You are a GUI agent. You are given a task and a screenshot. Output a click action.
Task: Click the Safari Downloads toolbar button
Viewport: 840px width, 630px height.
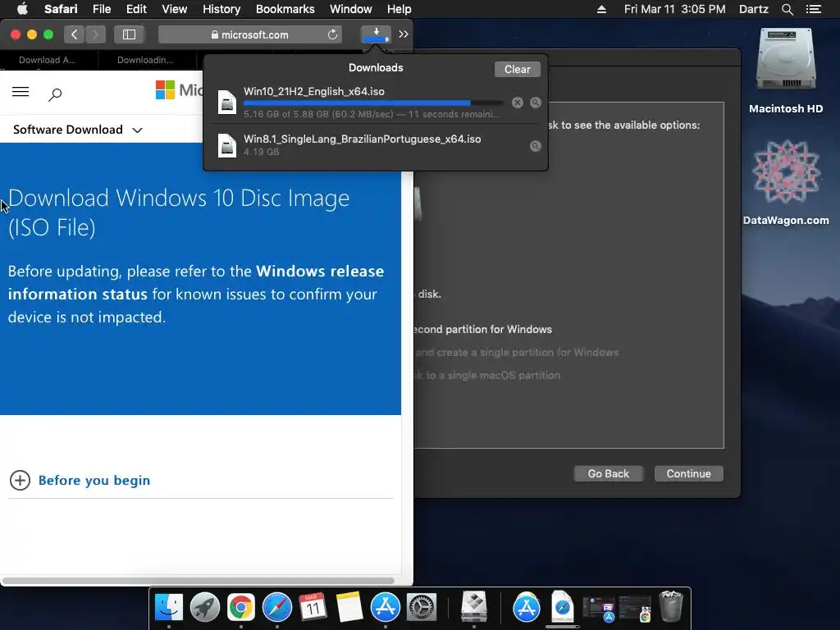[x=376, y=34]
